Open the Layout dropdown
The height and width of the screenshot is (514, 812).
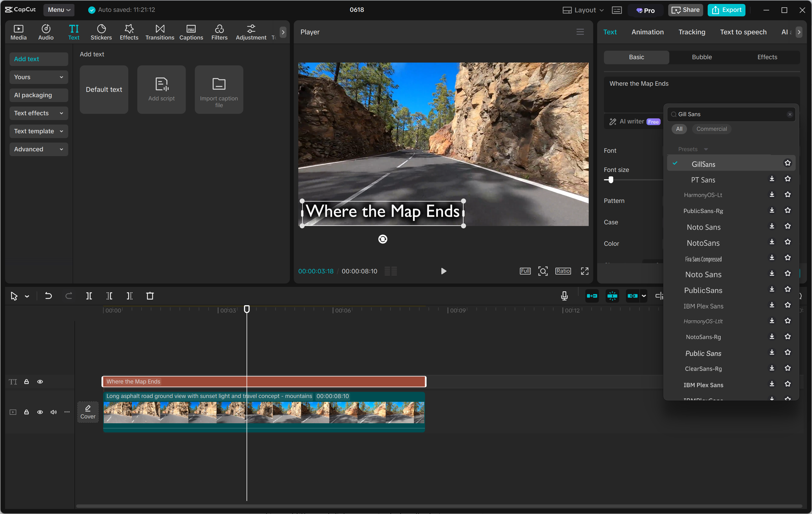583,10
